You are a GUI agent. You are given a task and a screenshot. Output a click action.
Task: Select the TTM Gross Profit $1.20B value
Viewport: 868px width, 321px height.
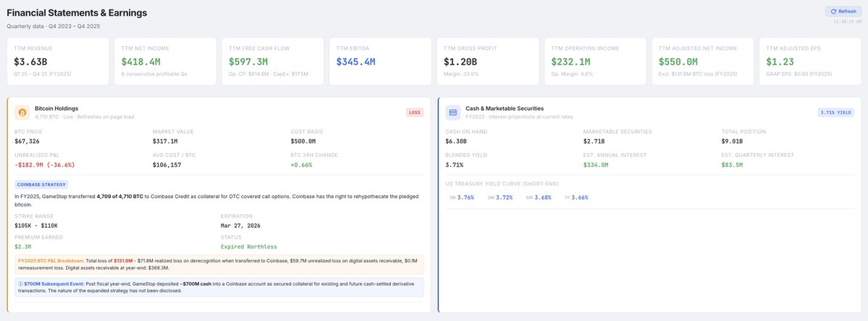(x=460, y=62)
